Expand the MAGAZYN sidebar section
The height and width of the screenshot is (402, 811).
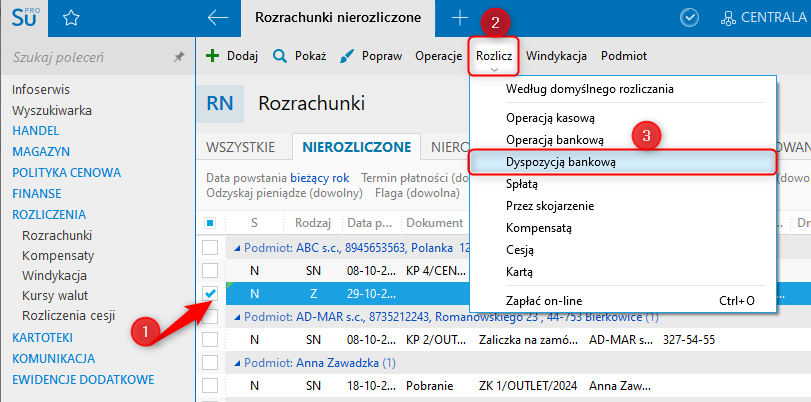(x=41, y=152)
